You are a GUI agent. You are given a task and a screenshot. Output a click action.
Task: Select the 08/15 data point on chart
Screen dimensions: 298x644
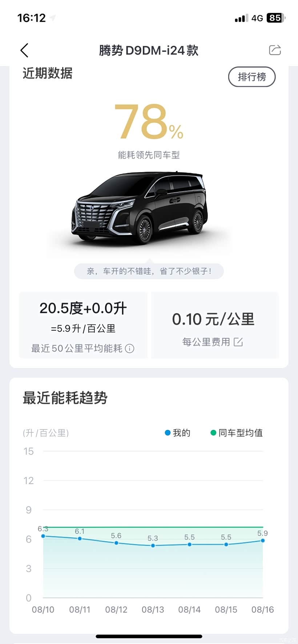click(x=226, y=544)
